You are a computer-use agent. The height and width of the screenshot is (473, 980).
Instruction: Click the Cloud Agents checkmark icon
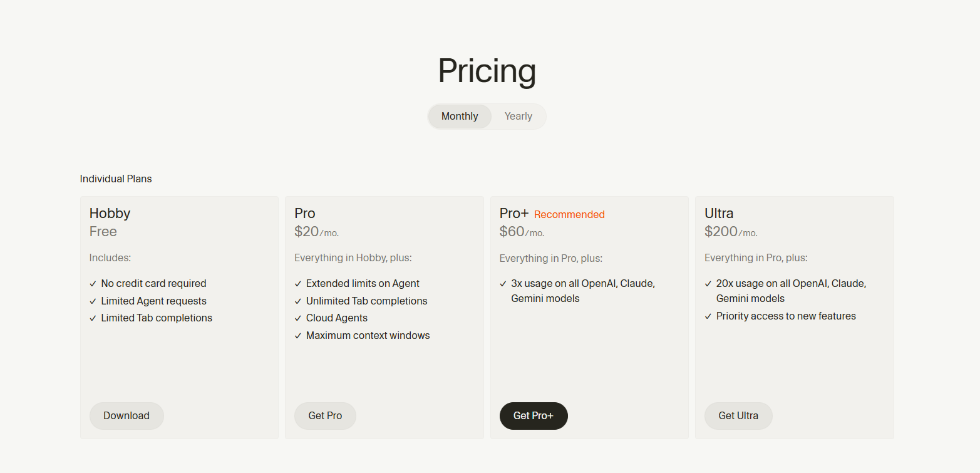298,318
